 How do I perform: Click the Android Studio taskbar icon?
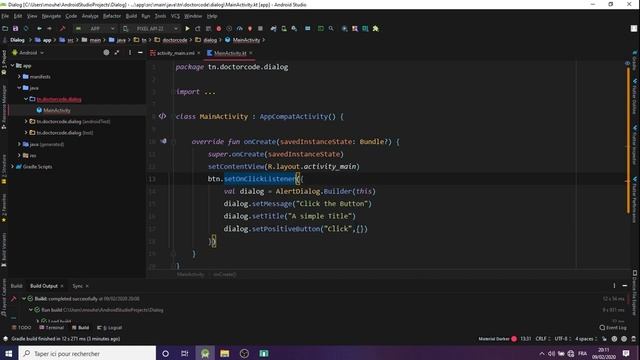click(x=205, y=353)
